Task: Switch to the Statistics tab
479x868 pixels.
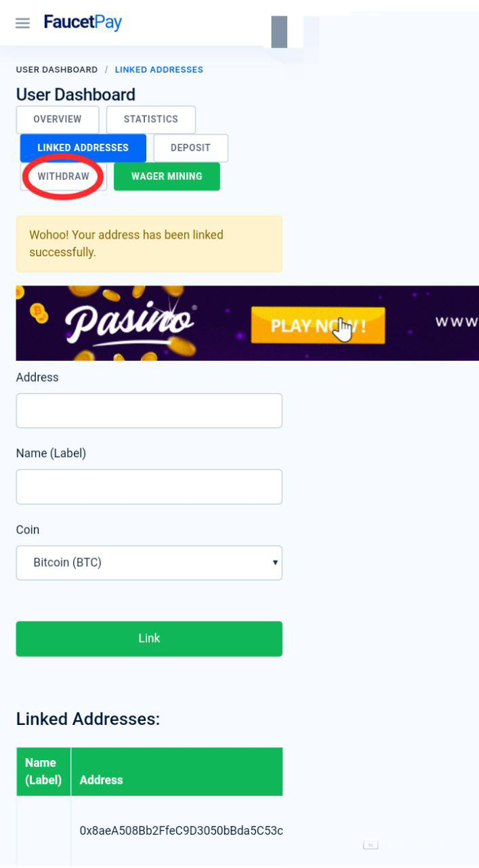Action: [x=150, y=119]
